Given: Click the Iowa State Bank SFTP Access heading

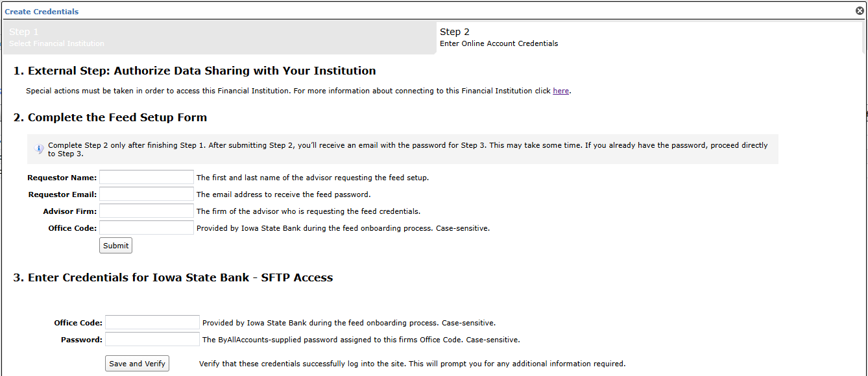Looking at the screenshot, I should tap(173, 277).
